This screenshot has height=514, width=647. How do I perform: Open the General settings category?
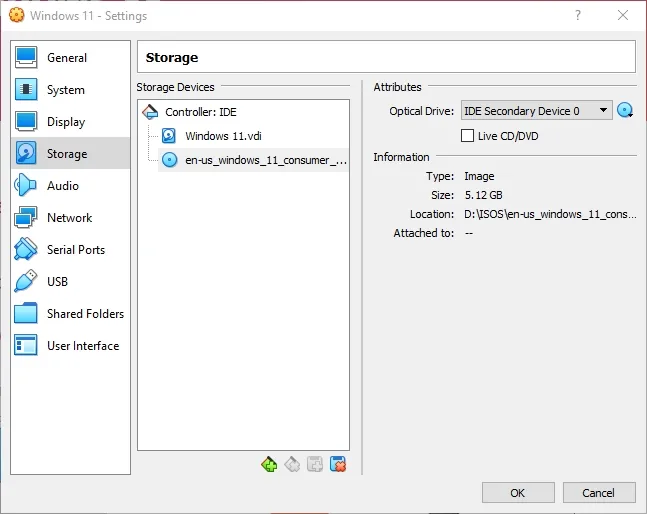pos(71,58)
